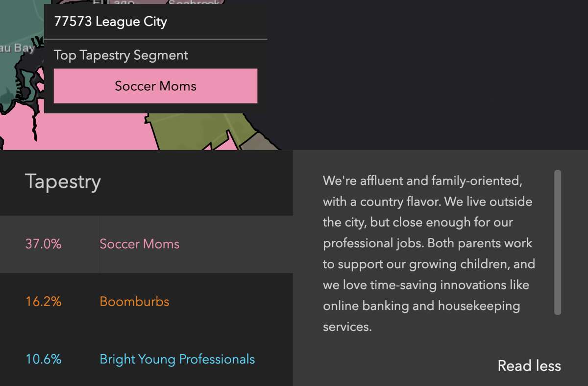The image size is (588, 386).
Task: Click the description panel scrollbar
Action: click(x=558, y=242)
